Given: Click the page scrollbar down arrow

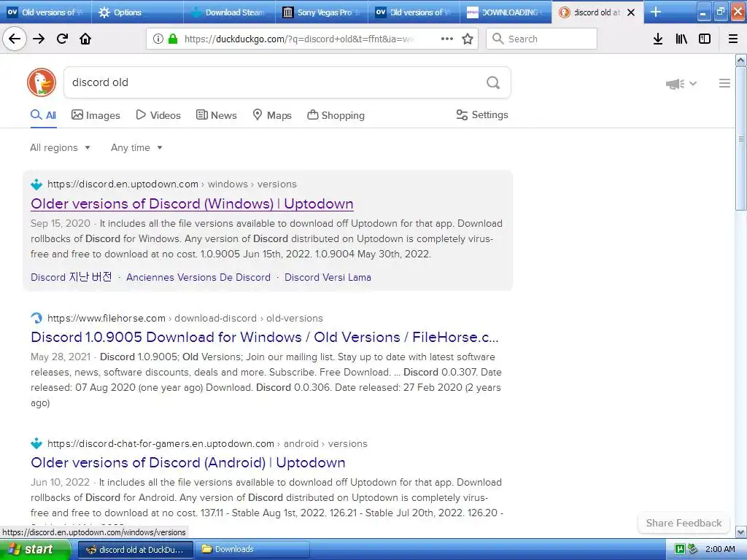Looking at the screenshot, I should [x=740, y=532].
